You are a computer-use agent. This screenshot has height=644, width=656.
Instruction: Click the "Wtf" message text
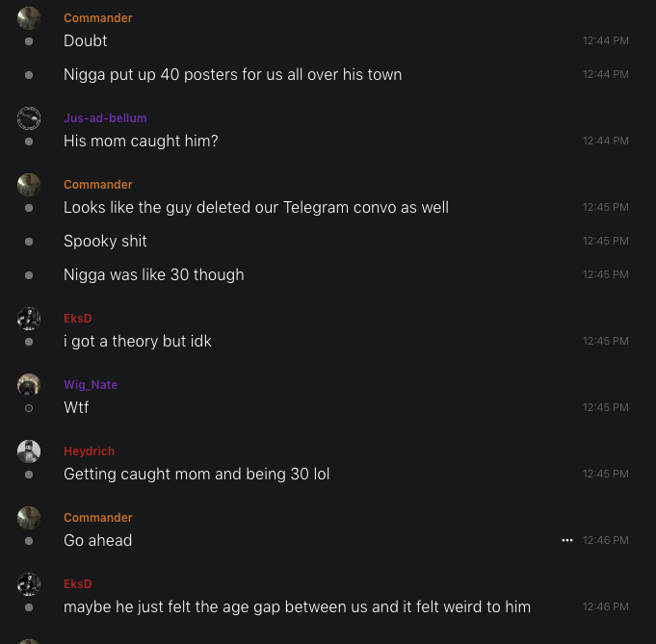76,408
